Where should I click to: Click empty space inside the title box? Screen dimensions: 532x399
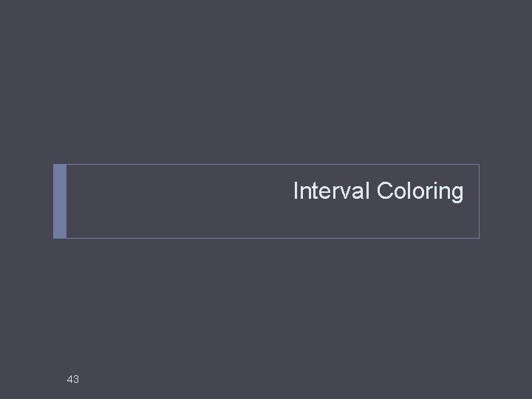(x=177, y=201)
